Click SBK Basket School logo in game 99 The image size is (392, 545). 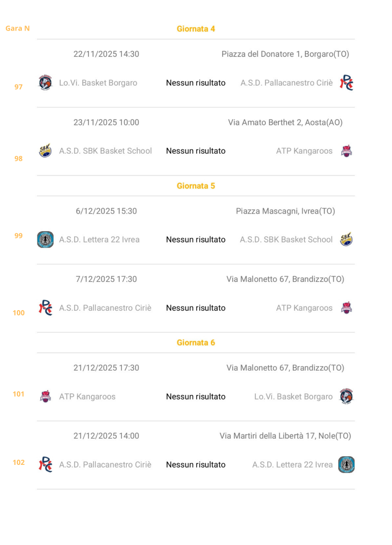(x=346, y=240)
